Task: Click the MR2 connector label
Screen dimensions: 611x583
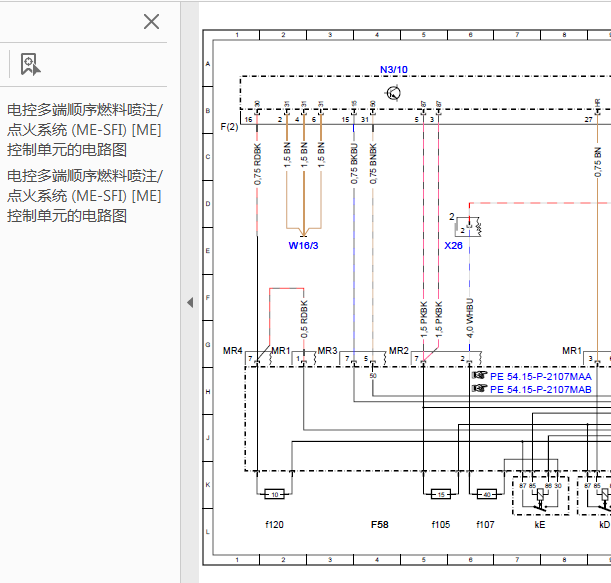Action: [399, 351]
